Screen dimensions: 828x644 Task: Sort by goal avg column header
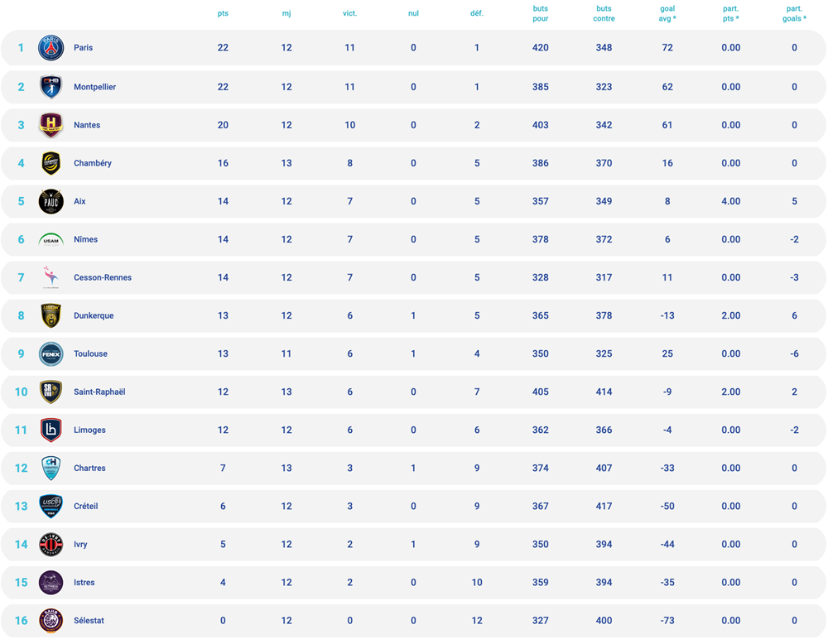667,13
